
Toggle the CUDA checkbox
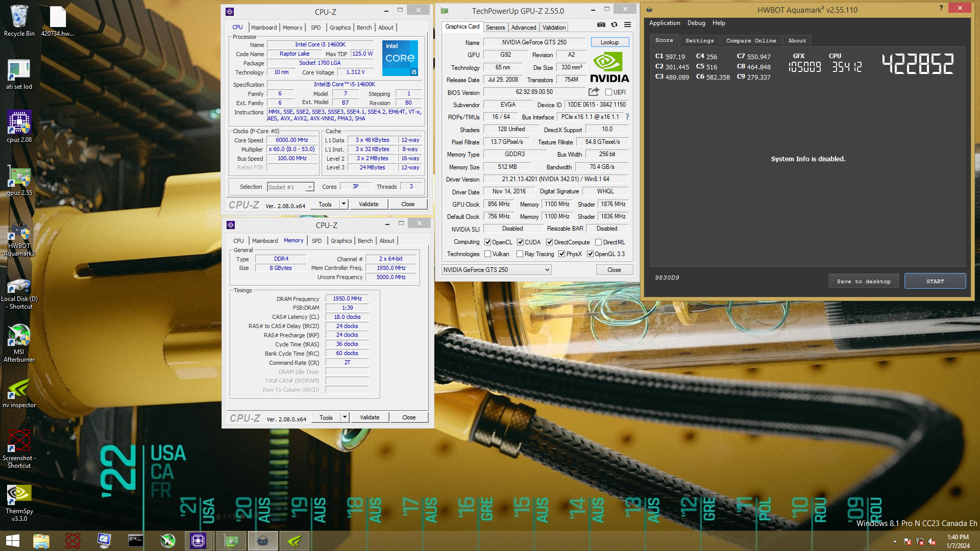520,242
